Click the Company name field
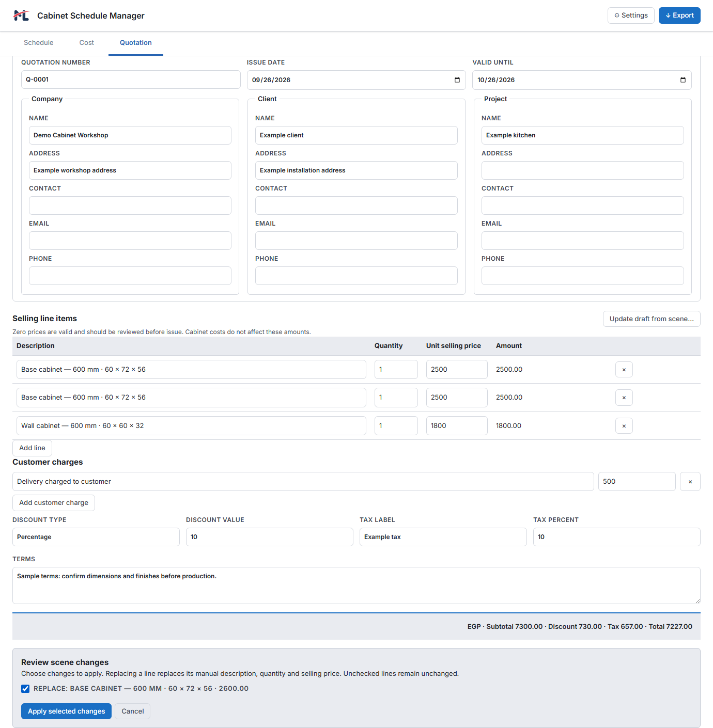 130,135
